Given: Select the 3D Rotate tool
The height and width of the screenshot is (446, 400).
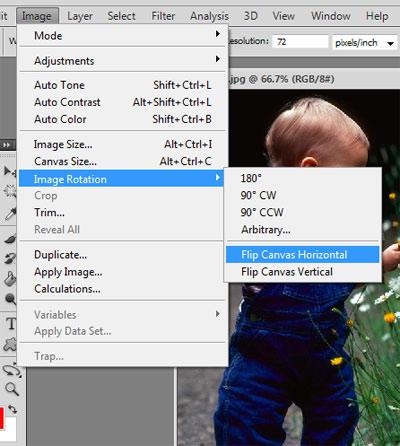Looking at the screenshot, I should click(11, 370).
